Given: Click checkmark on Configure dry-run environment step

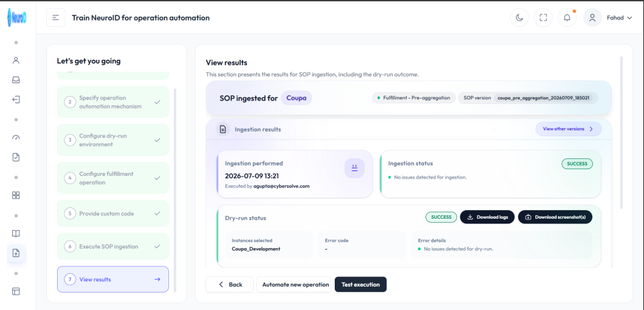Looking at the screenshot, I should (x=157, y=140).
